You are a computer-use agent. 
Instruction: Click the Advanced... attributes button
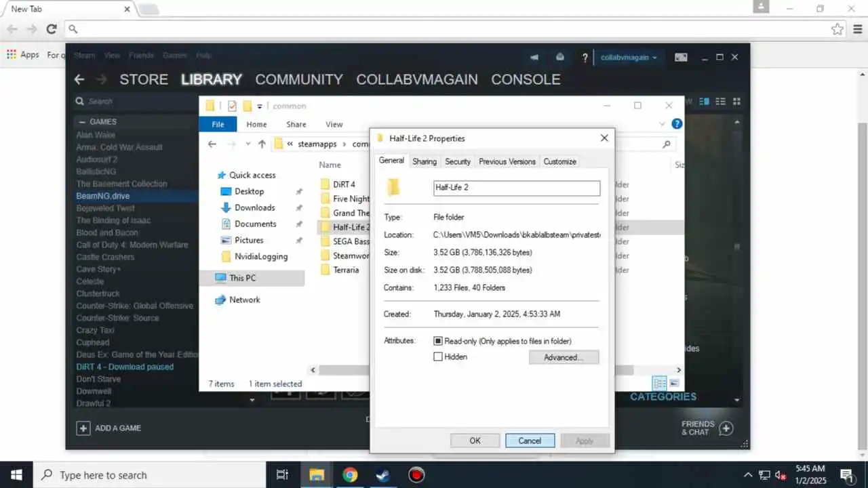[x=564, y=357]
